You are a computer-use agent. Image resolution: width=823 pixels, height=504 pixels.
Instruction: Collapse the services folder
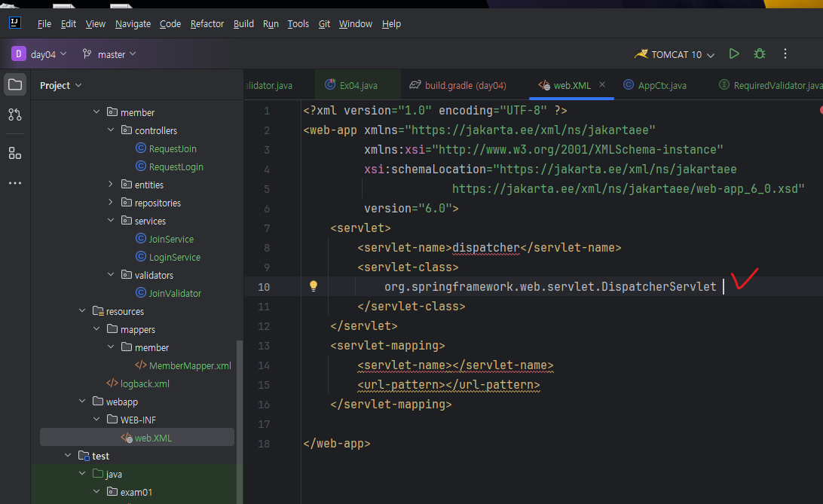tap(111, 220)
